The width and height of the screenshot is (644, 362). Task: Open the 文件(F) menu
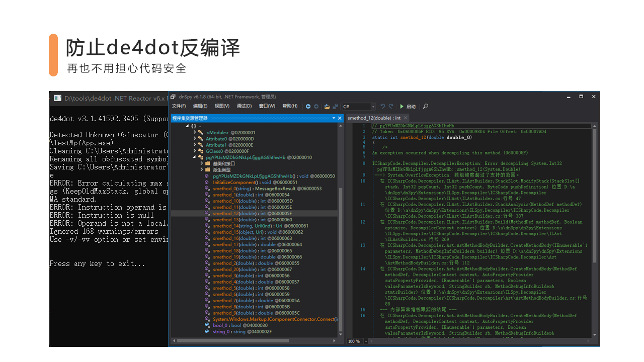pyautogui.click(x=179, y=106)
